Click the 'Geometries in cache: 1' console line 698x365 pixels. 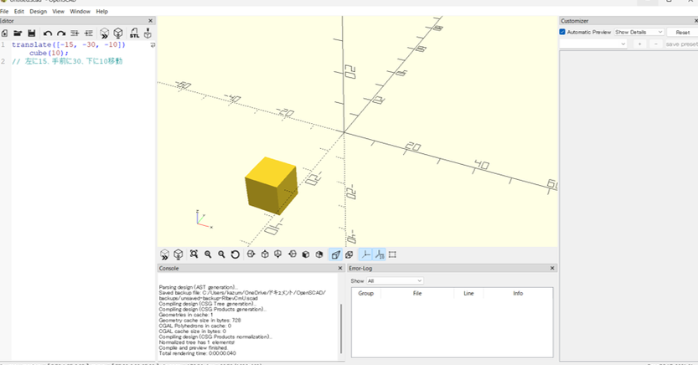point(186,315)
